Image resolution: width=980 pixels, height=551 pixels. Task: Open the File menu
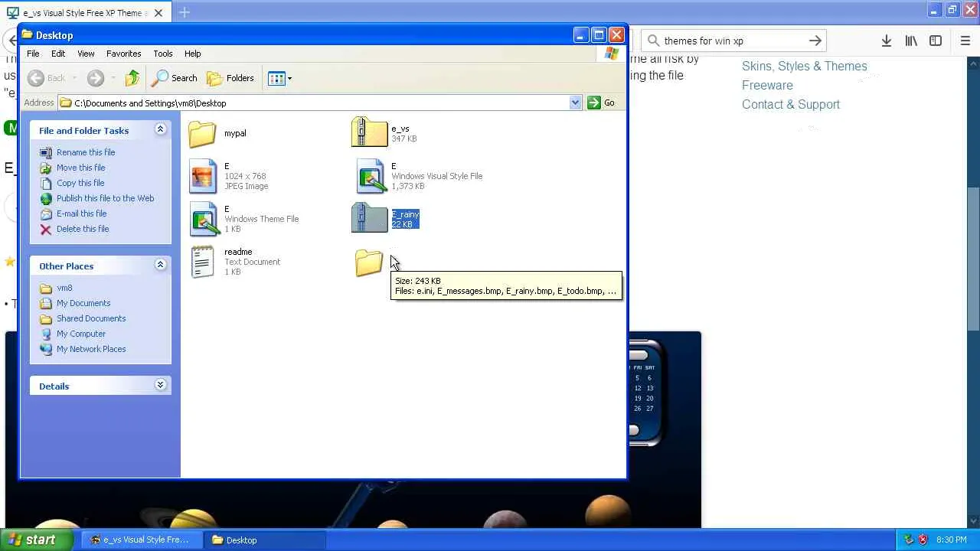[33, 54]
